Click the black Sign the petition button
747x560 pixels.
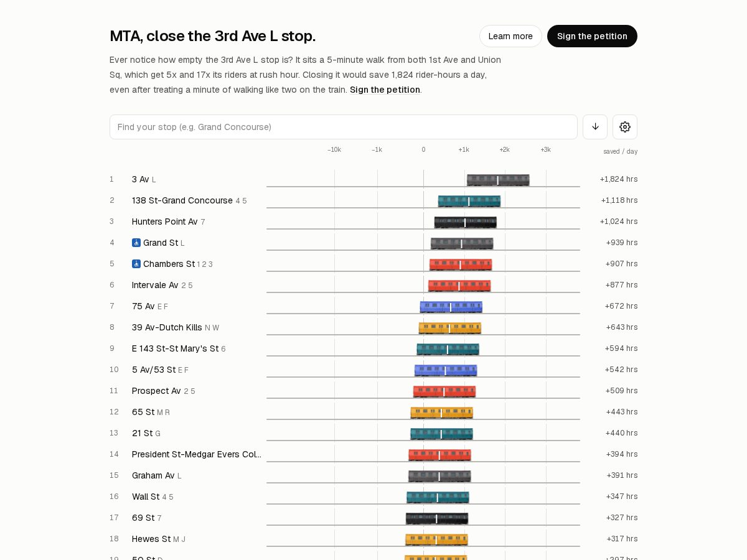(x=592, y=36)
